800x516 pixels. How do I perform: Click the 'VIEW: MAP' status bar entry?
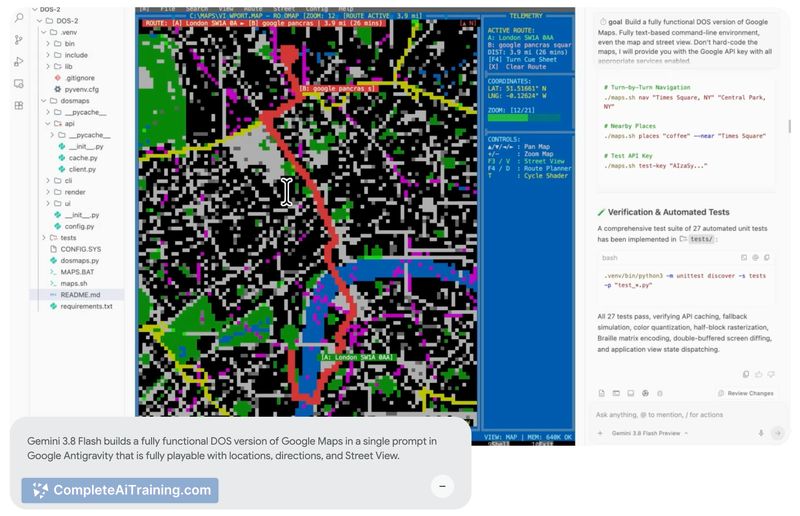point(500,437)
